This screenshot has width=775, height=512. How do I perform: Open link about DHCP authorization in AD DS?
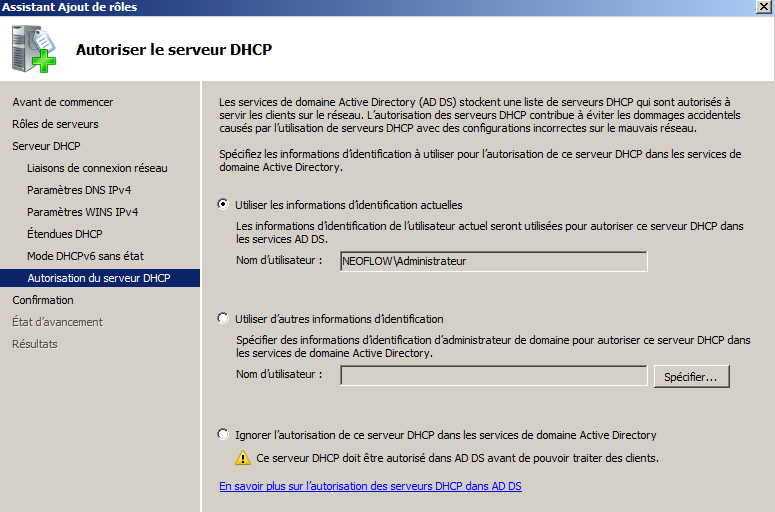click(x=370, y=486)
